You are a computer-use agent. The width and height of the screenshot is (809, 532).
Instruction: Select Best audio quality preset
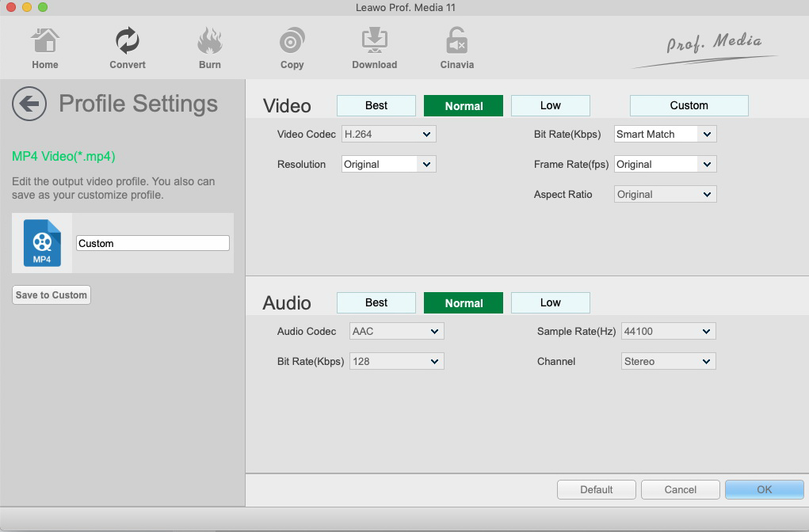(376, 302)
